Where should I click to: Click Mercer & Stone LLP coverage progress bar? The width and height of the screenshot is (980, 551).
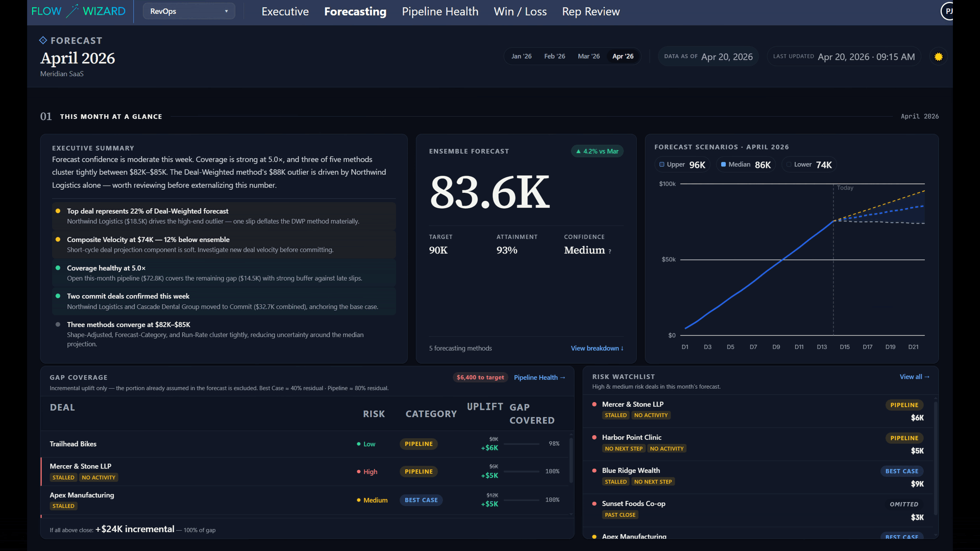[521, 471]
